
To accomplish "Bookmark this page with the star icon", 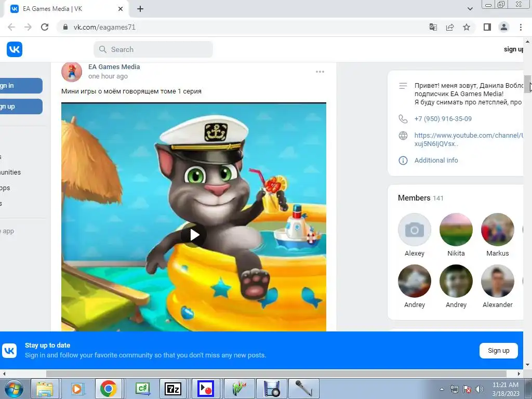I will point(467,27).
